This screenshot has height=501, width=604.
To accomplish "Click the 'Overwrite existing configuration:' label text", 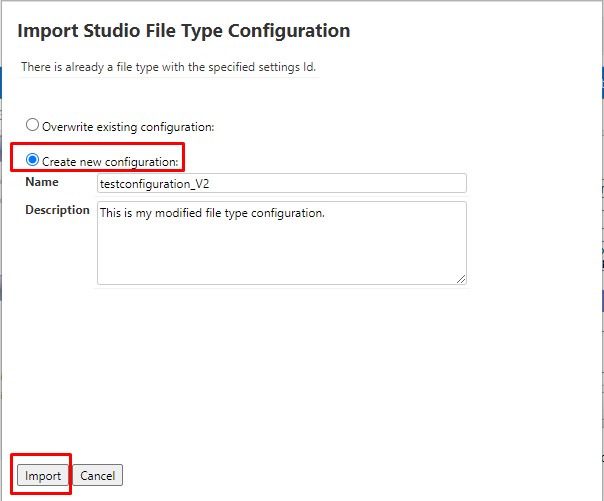I will click(128, 127).
